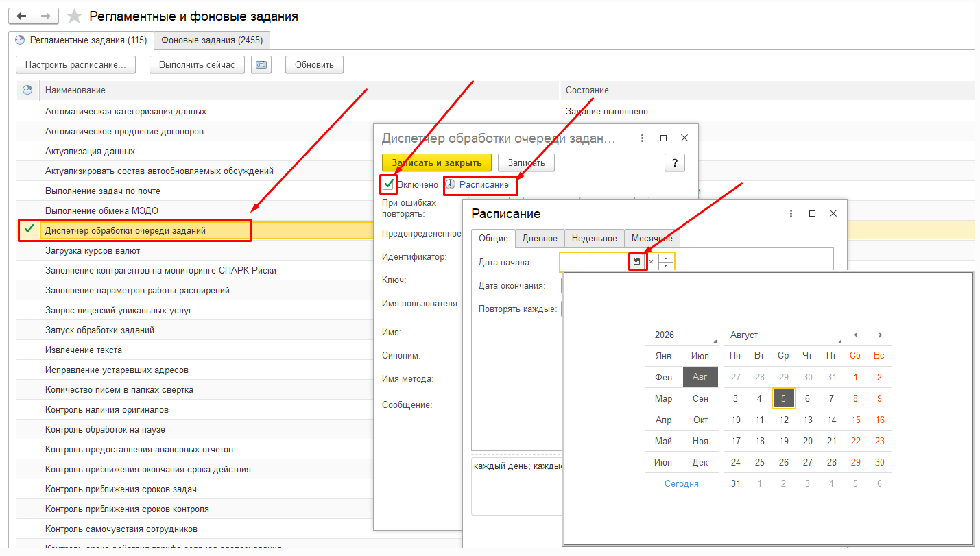Pick Май in the calendar month grid
Image resolution: width=980 pixels, height=556 pixels.
663,441
